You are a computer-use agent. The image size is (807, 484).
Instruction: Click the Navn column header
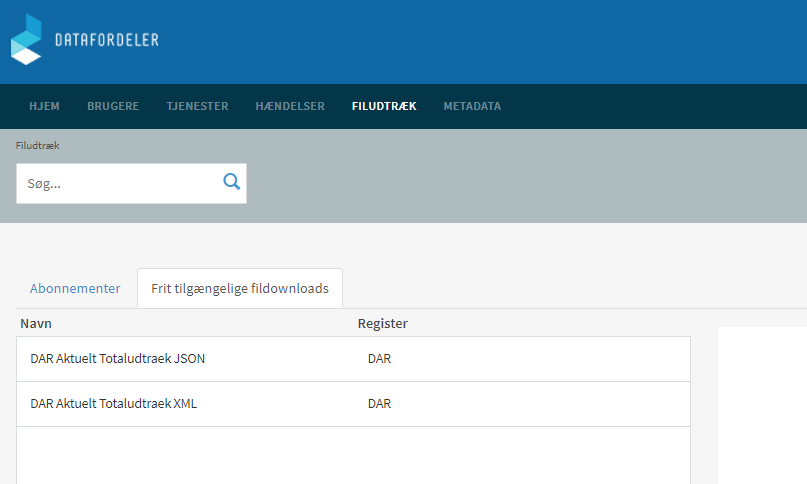pos(36,324)
